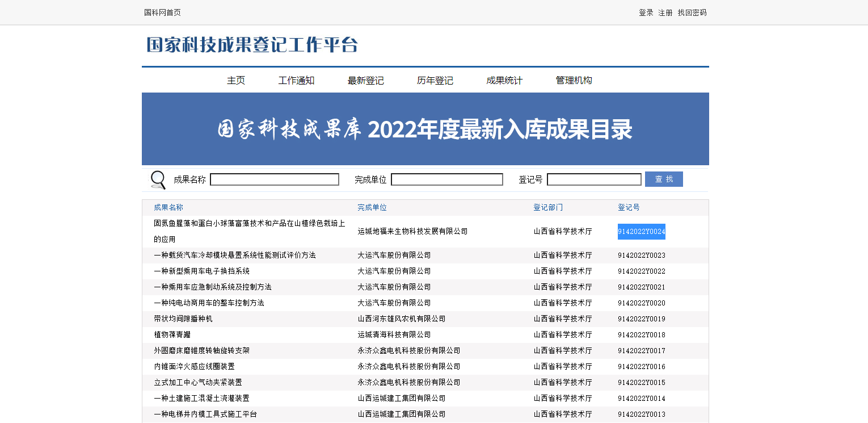Click 大运汽车股份有限公司 in the 9142022Y0023 row

[394, 256]
